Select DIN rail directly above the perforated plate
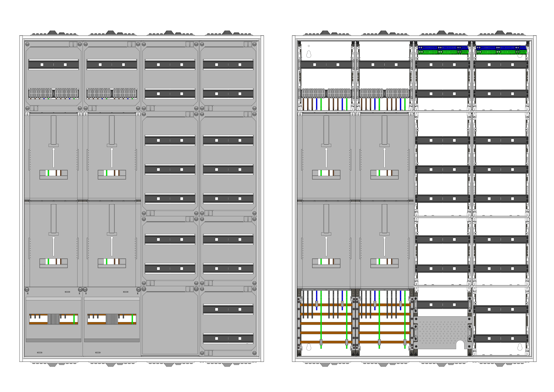Image resolution: width=554 pixels, height=392 pixels. pos(443,305)
